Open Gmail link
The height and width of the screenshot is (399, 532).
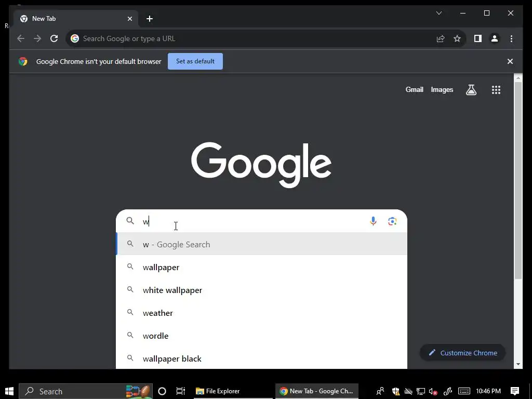click(x=414, y=89)
